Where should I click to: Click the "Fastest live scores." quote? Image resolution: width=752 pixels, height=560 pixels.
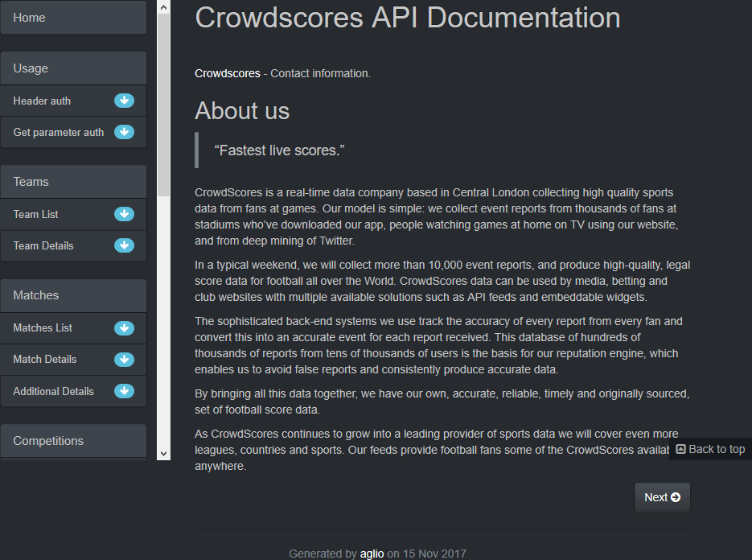(x=280, y=150)
